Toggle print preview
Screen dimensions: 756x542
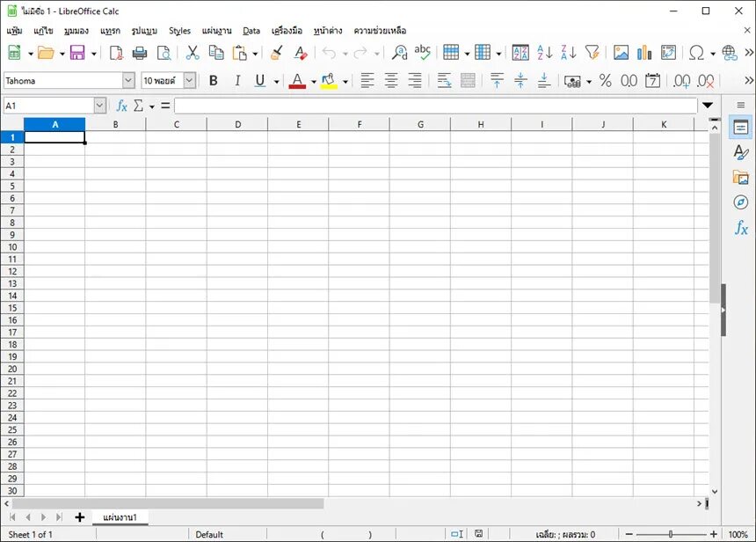pos(164,53)
